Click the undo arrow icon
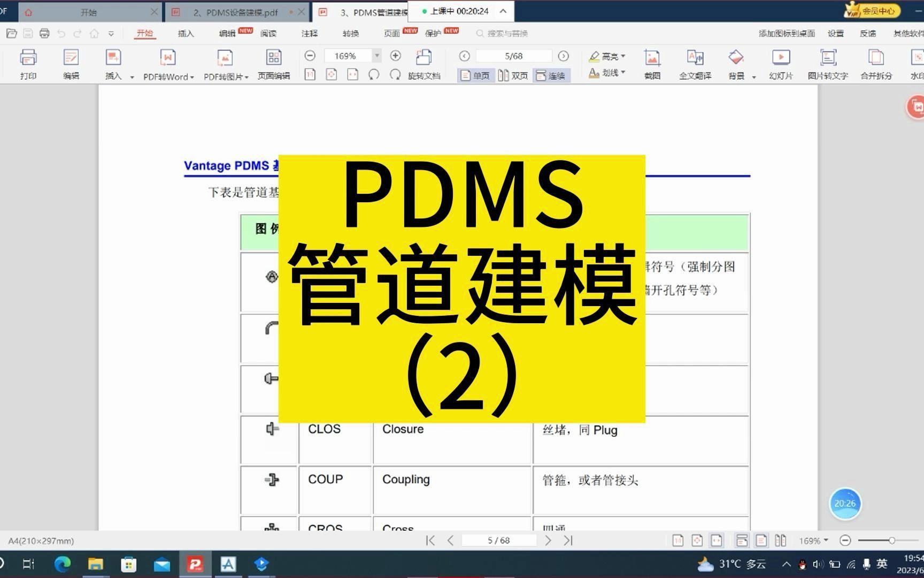 [61, 33]
